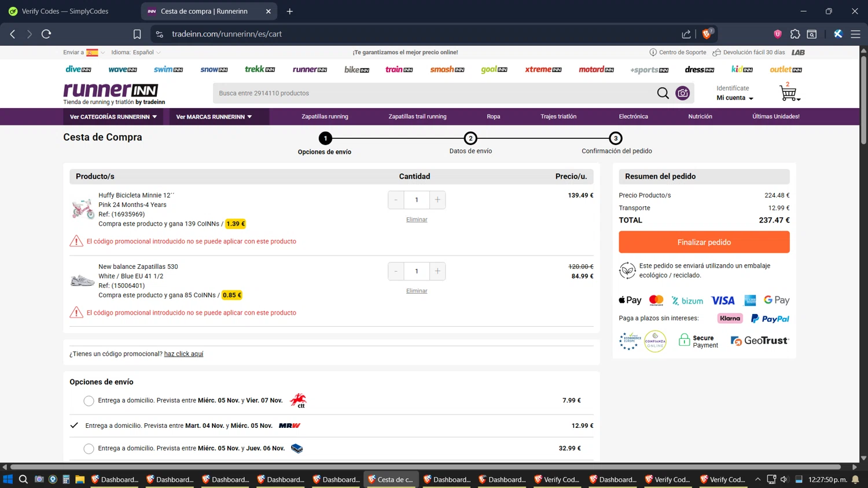Click quantity field for Huffy Bicicleta
This screenshot has width=868, height=488.
click(x=417, y=200)
